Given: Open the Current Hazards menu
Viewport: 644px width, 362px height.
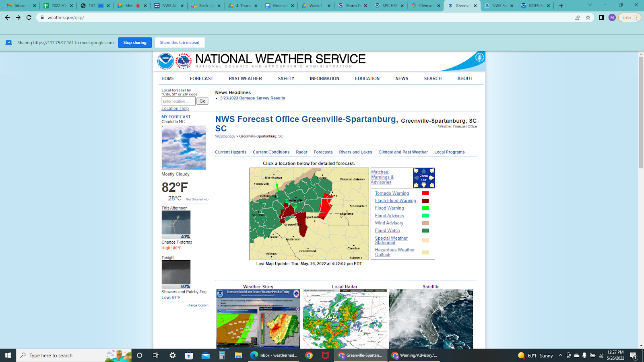Looking at the screenshot, I should 231,152.
